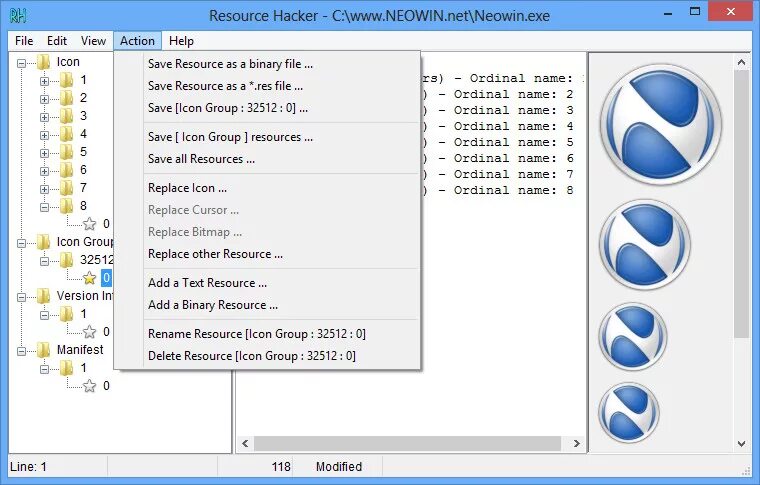This screenshot has height=485, width=760.
Task: Open the View menu
Action: tap(93, 41)
